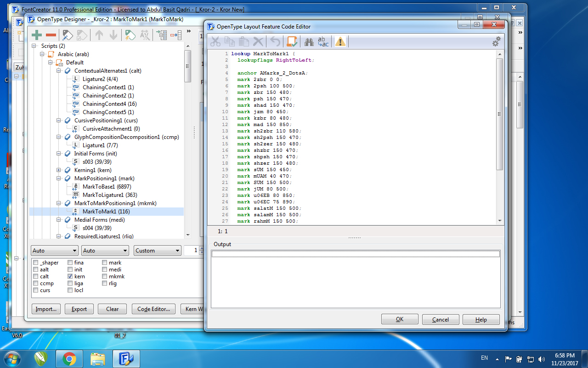Select the Ligature2 (4/4) lookup
588x368 pixels.
[x=101, y=79]
